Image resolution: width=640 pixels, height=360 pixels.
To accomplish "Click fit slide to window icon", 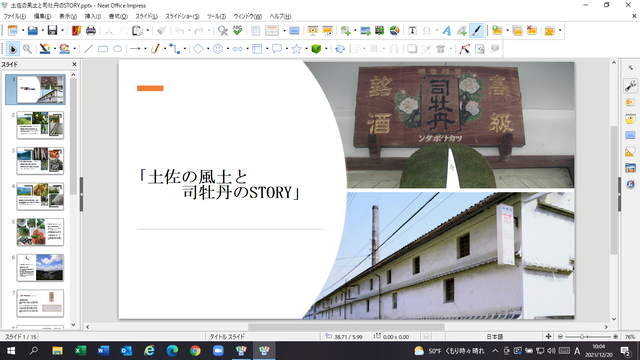I will click(548, 337).
